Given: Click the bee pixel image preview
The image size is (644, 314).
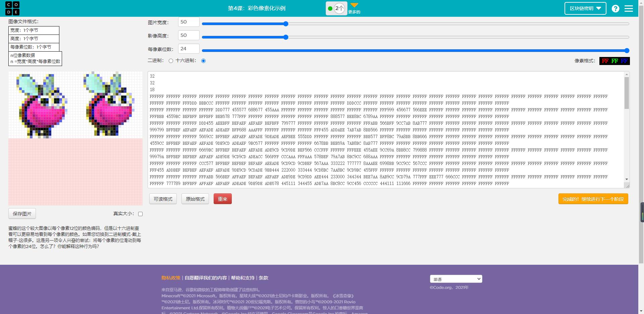Looking at the screenshot, I should 75,138.
